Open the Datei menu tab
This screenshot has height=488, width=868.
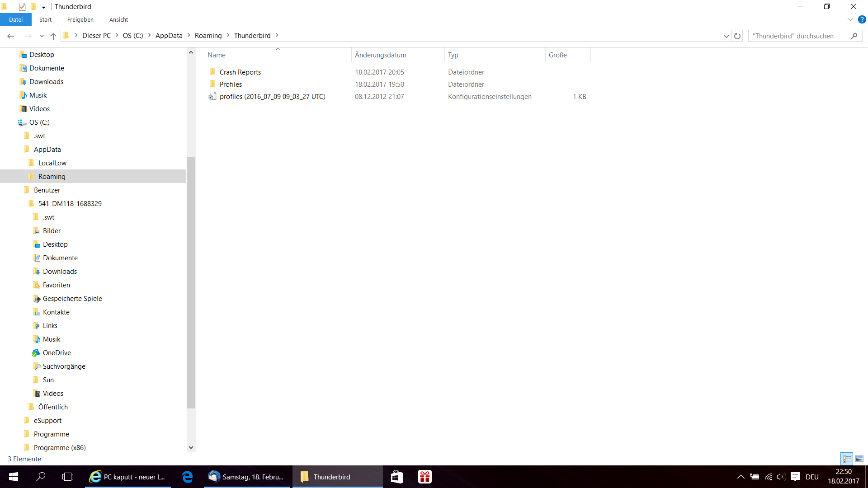point(16,19)
